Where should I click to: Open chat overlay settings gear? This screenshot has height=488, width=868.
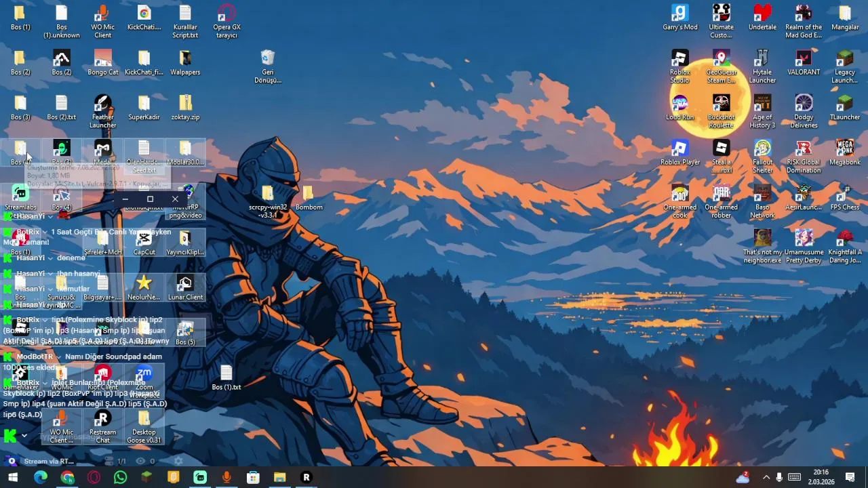click(178, 461)
